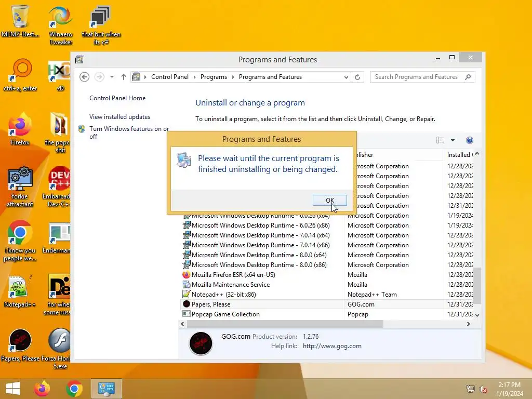Select the Notepad++ desktop shortcut
The width and height of the screenshot is (532, 399).
[x=20, y=291]
